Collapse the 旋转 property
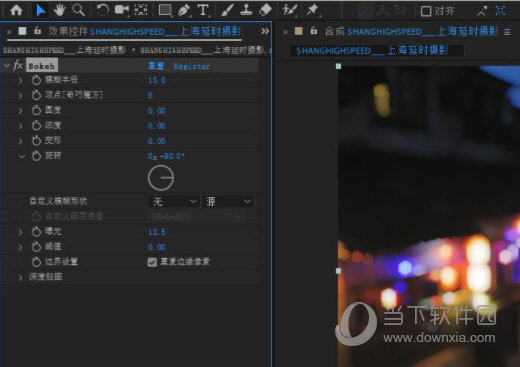 (x=22, y=156)
